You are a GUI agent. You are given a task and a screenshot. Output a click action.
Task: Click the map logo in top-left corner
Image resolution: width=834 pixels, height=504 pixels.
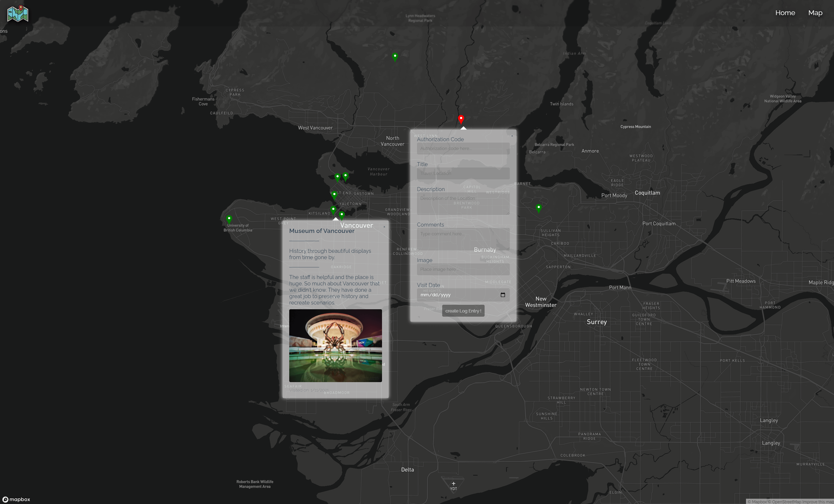(17, 14)
